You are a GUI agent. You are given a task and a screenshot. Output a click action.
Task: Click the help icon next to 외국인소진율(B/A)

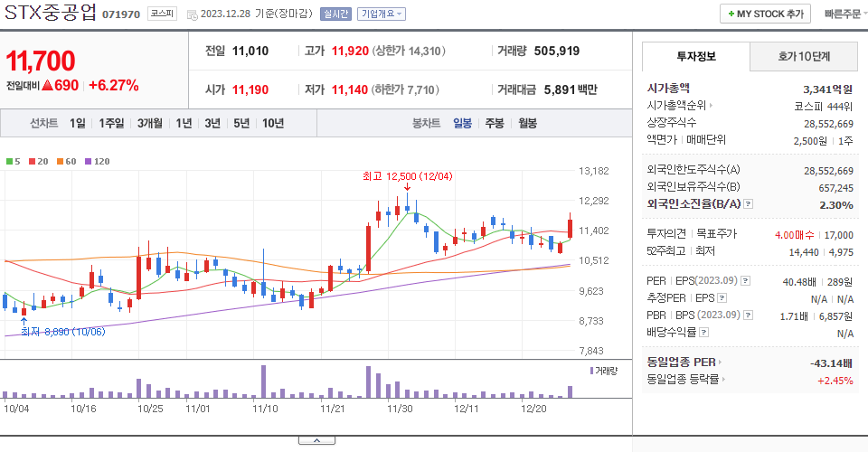tap(749, 204)
